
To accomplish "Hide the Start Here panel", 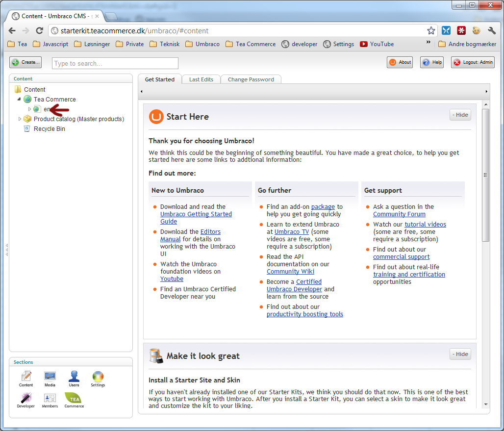I will (460, 115).
